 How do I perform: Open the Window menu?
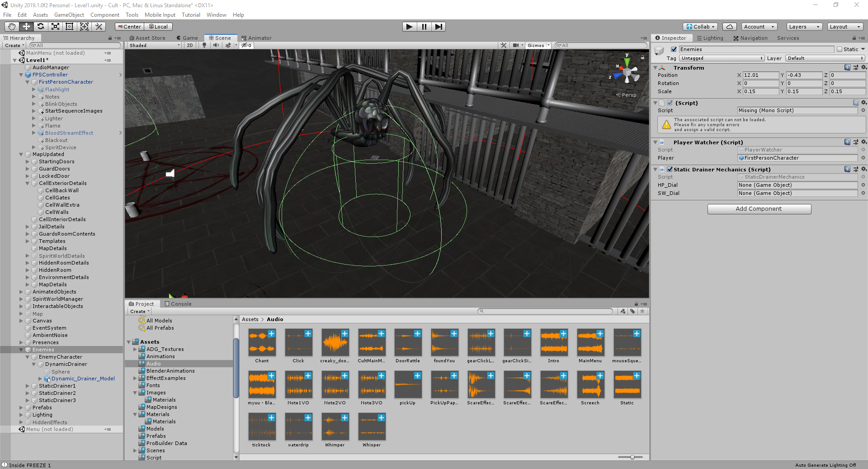click(x=217, y=15)
